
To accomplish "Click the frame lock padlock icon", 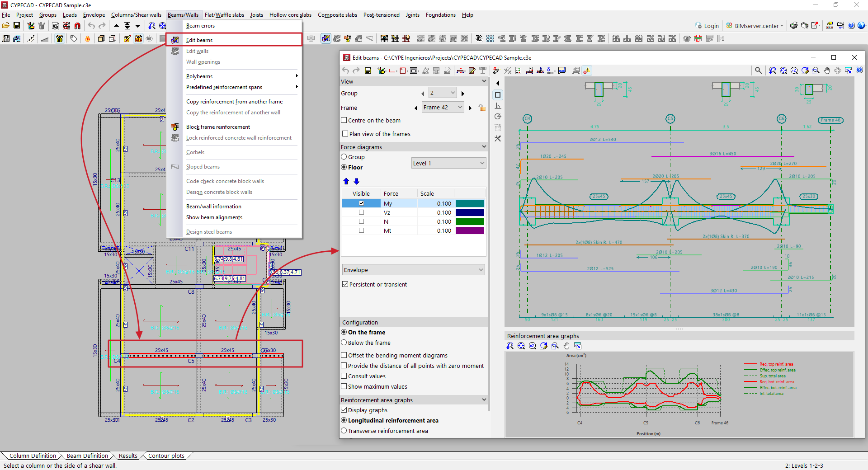I will pyautogui.click(x=482, y=108).
